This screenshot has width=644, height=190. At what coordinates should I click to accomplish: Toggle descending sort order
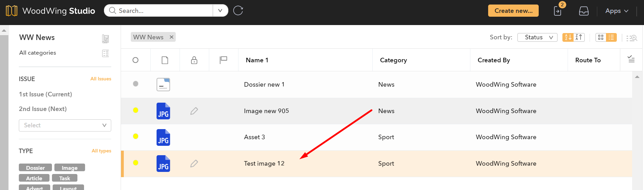tap(578, 37)
